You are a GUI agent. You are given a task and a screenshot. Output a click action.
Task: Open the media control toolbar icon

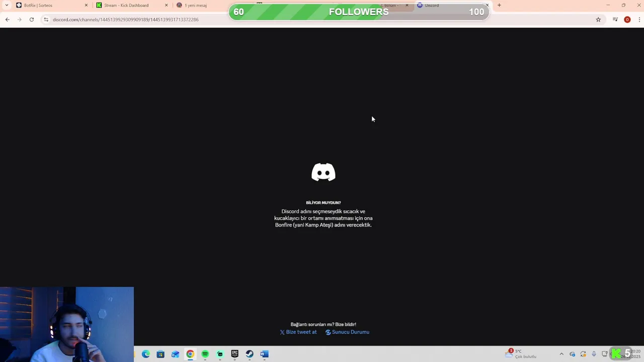coord(615,20)
